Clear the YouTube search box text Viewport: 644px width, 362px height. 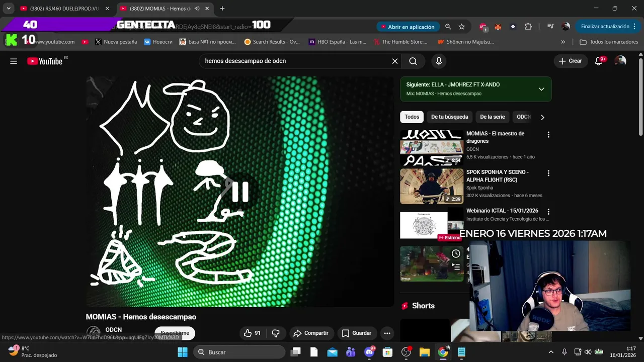(x=395, y=61)
